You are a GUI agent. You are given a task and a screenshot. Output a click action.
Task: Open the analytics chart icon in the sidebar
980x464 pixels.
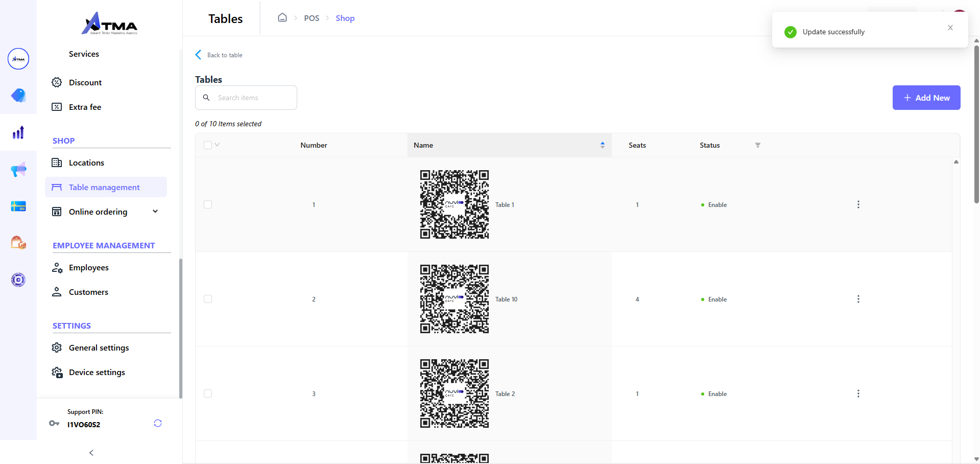tap(18, 132)
